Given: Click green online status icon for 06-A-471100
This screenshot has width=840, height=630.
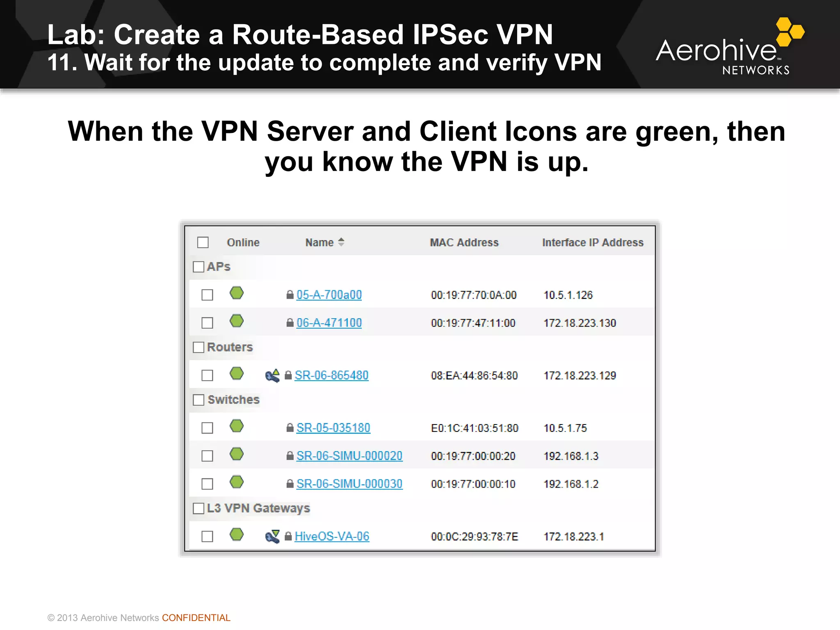Looking at the screenshot, I should (237, 321).
